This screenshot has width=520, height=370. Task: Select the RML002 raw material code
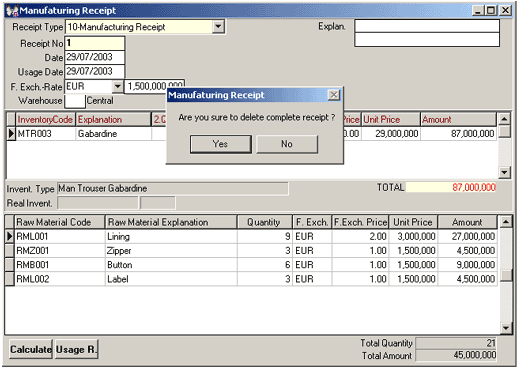60,279
